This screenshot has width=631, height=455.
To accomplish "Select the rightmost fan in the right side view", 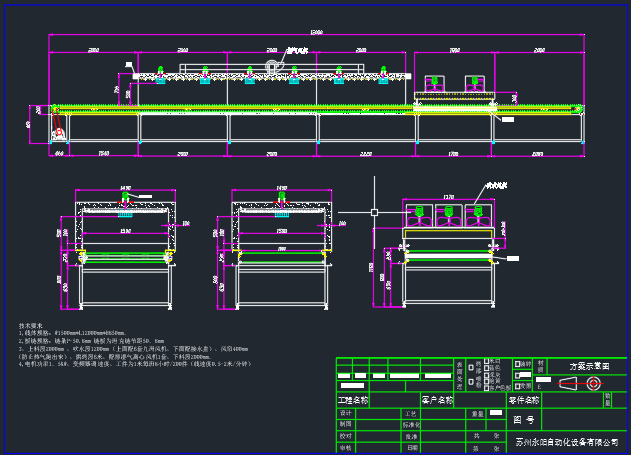I will (x=478, y=212).
